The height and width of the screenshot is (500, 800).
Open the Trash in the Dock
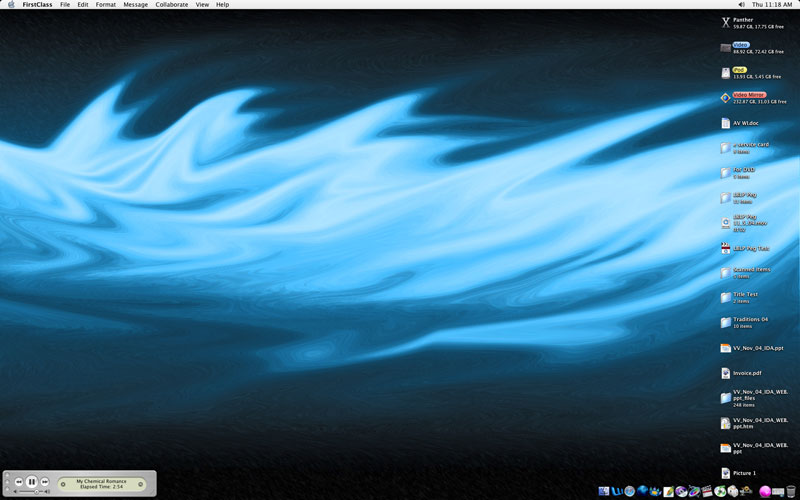click(x=791, y=492)
